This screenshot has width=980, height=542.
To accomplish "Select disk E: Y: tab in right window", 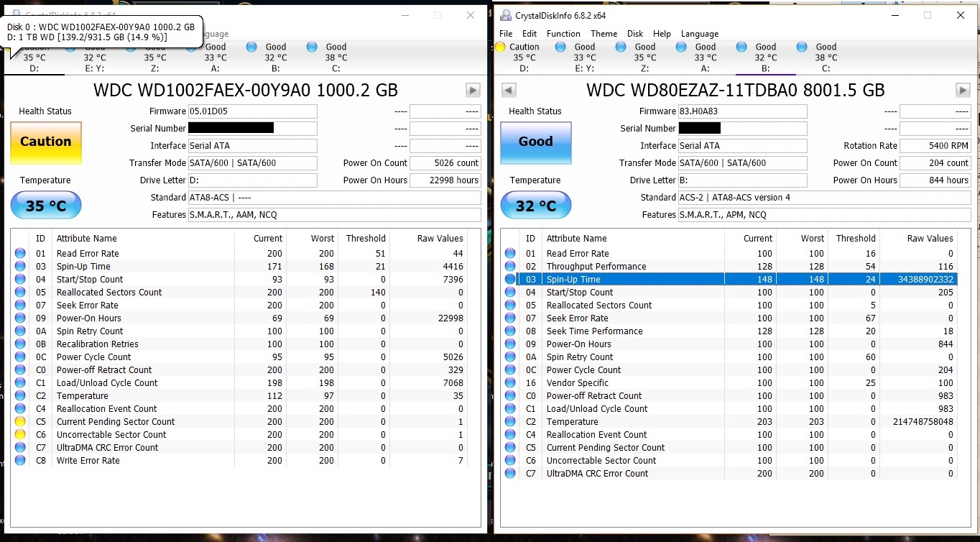I will 584,58.
